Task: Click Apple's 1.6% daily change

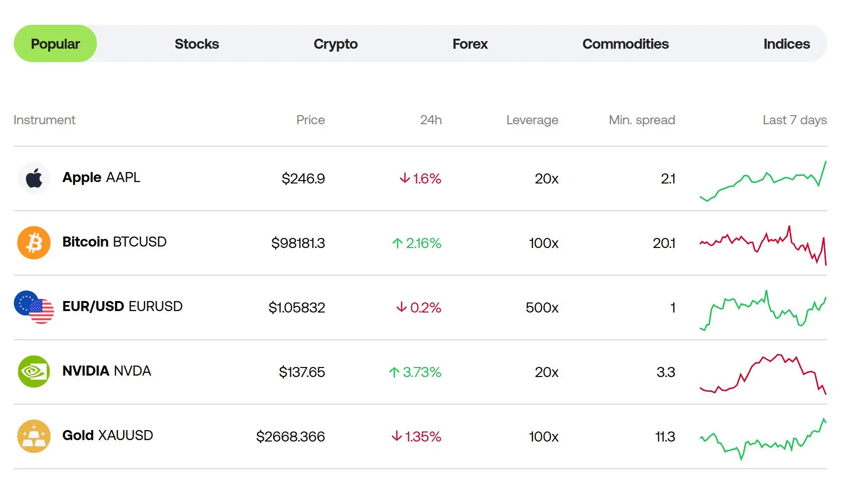Action: (x=427, y=179)
